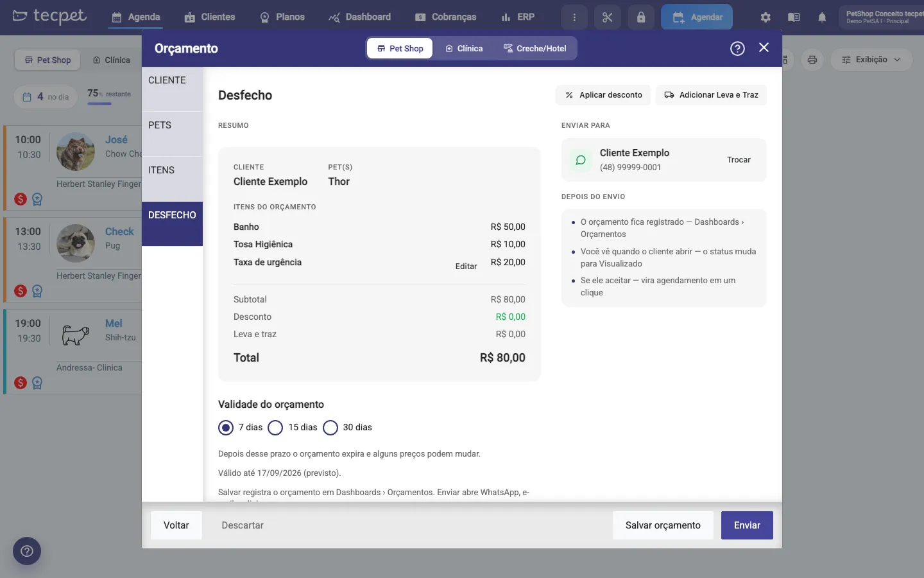Go to the DESFECHO step
Image resolution: width=924 pixels, height=578 pixels.
172,223
